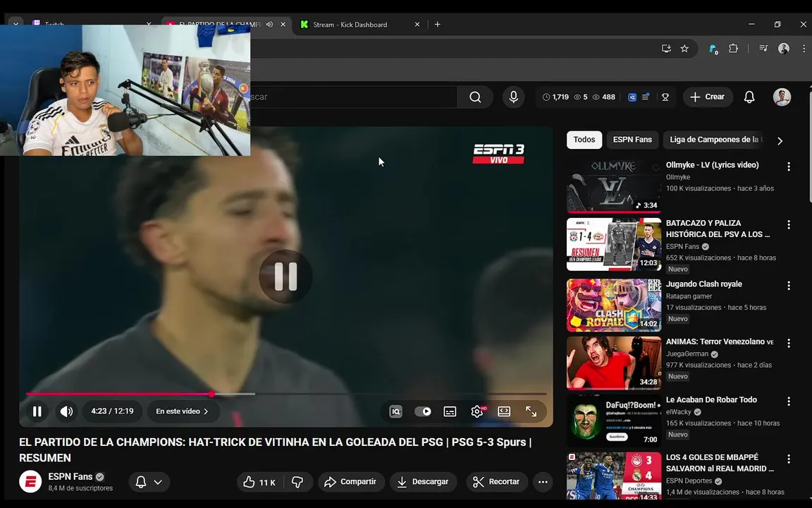Screen dimensions: 812x508
Task: Open more actions three-dot button under video
Action: 543,482
